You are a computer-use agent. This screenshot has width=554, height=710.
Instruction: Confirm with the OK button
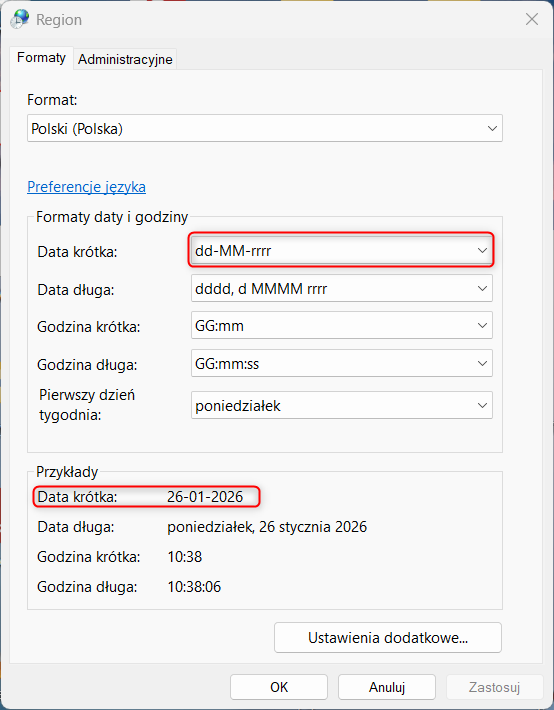click(279, 687)
